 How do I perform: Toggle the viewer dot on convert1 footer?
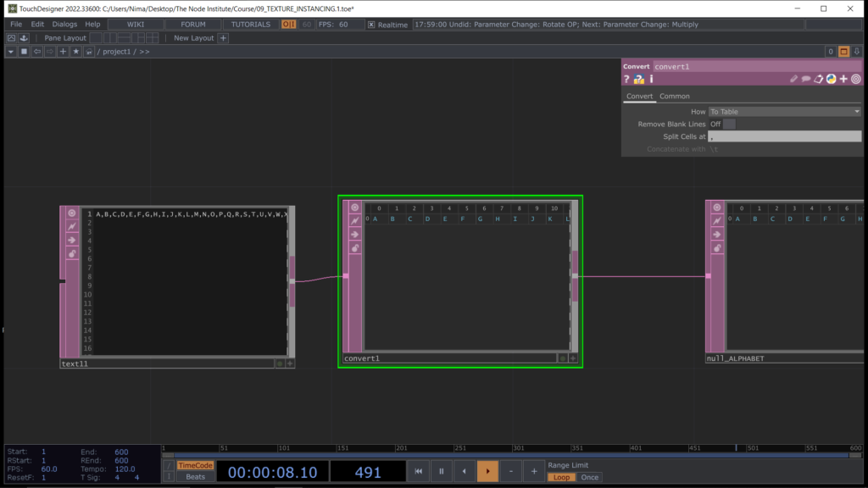tap(563, 358)
